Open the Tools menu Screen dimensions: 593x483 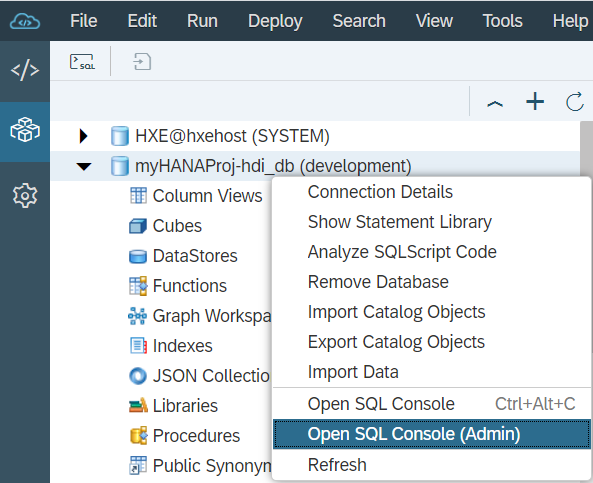[503, 21]
